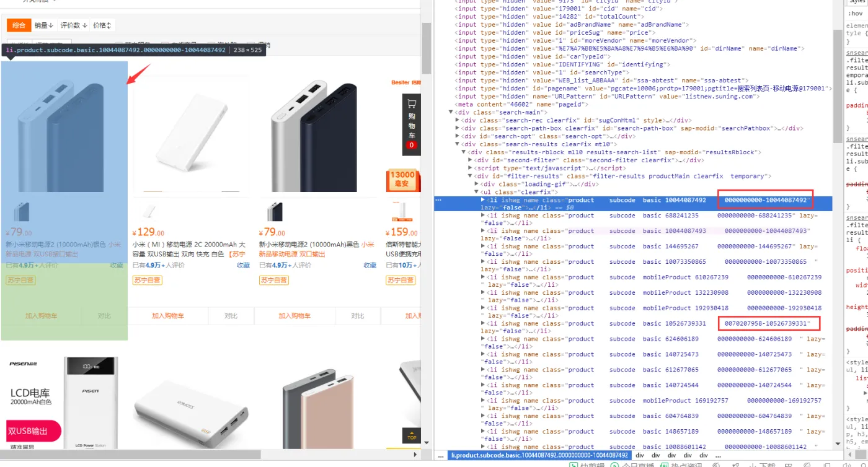Sort results by 销量

pos(44,25)
